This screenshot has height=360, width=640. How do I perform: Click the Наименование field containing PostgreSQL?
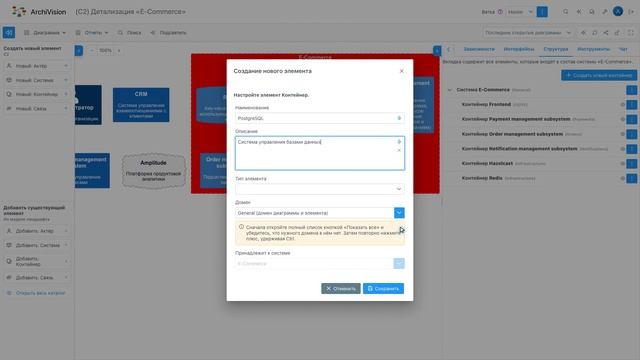(320, 118)
